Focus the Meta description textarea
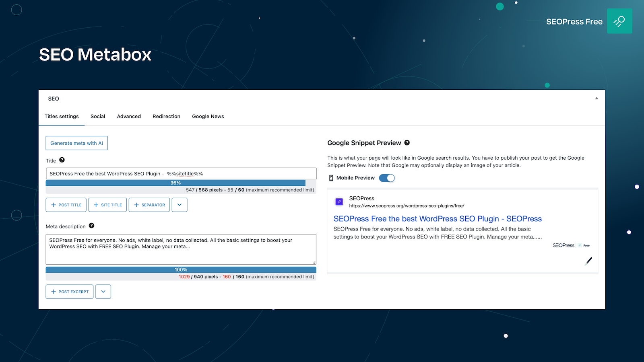 (181, 249)
